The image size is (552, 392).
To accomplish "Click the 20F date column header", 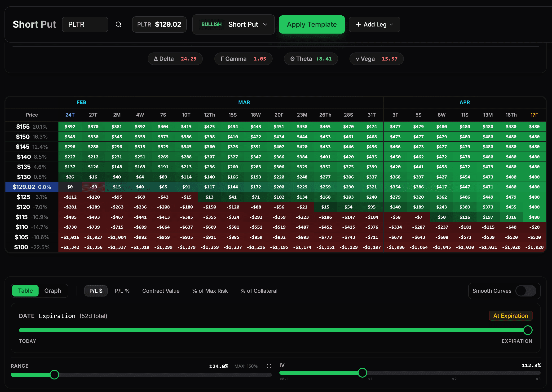I will click(279, 115).
